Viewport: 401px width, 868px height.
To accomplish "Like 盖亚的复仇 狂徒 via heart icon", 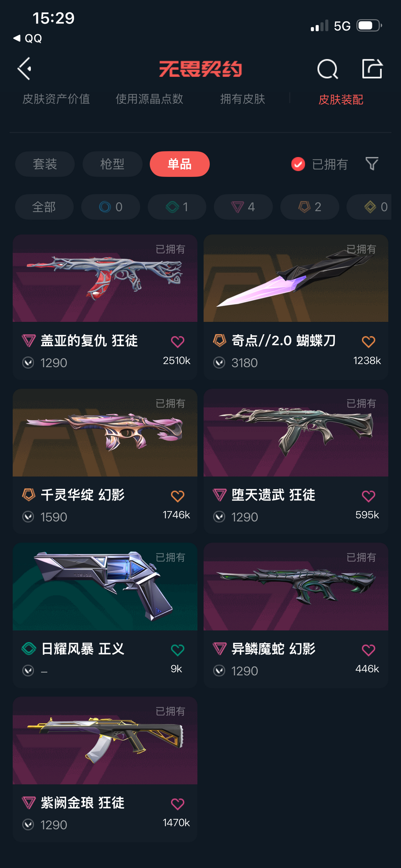I will pyautogui.click(x=177, y=341).
